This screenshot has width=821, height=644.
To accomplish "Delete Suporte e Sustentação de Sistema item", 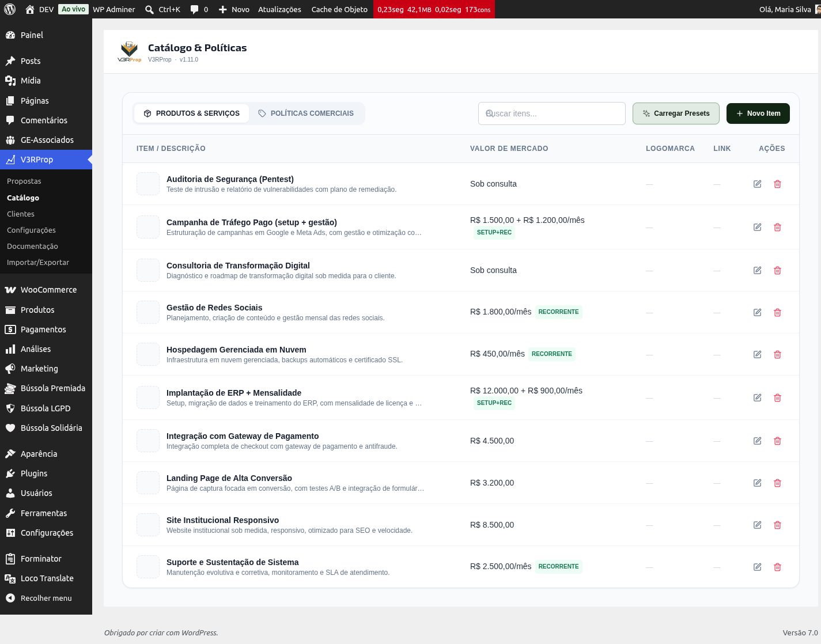I will pyautogui.click(x=777, y=567).
